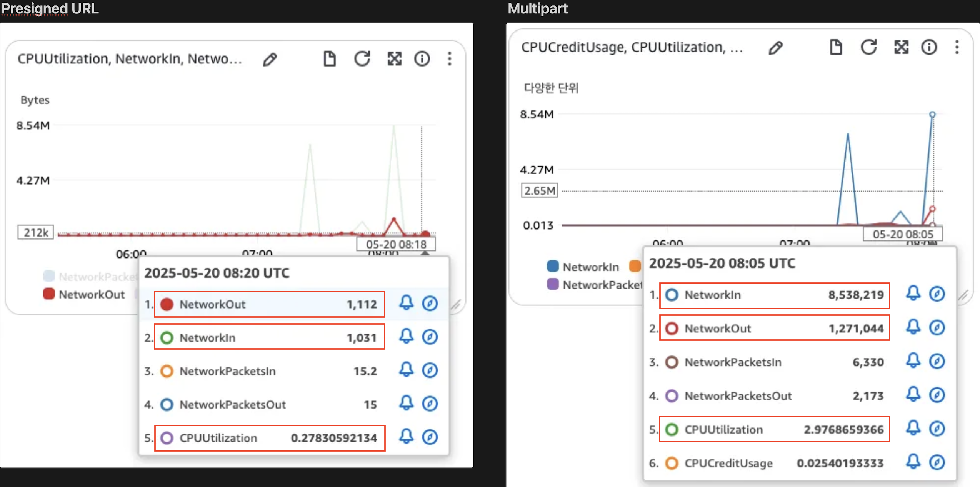Click the 212k value label

tap(36, 232)
